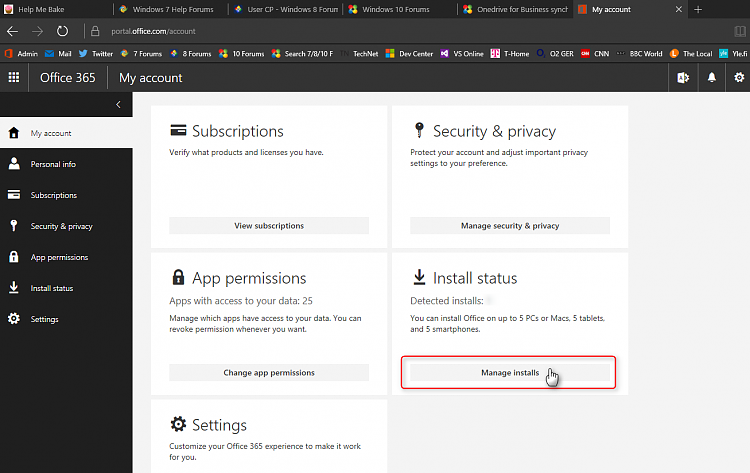The image size is (750, 473).
Task: Click the Security & privacy key icon
Action: pos(419,130)
